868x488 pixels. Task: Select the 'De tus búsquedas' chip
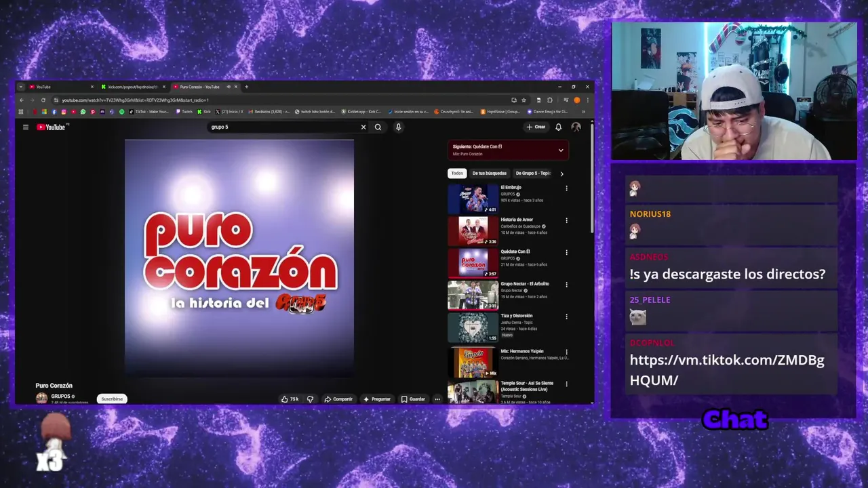pos(490,174)
